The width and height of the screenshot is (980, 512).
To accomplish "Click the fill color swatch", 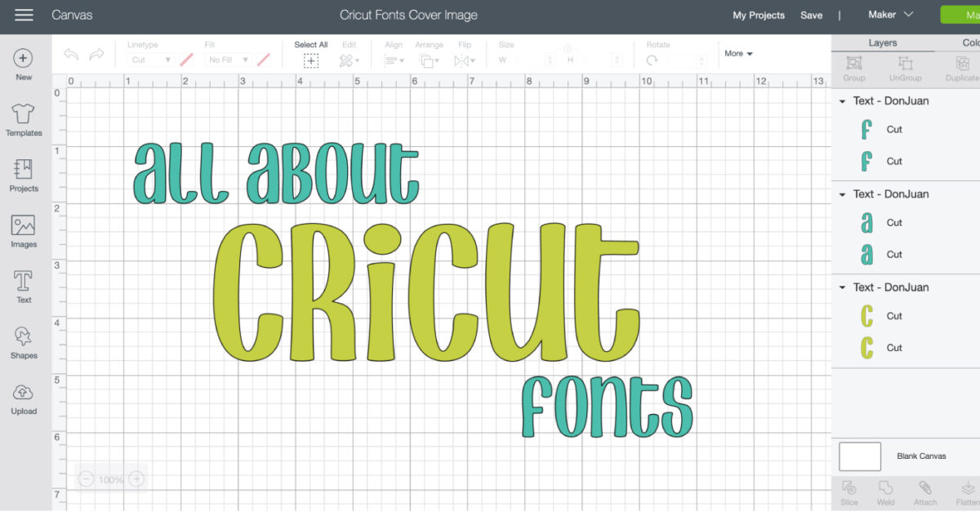I will tap(264, 60).
